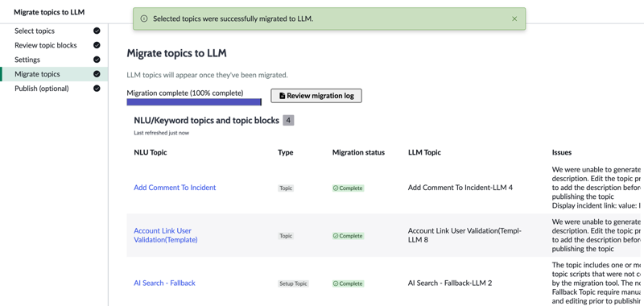The height and width of the screenshot is (306, 644).
Task: Click the Review migration log button
Action: [316, 96]
